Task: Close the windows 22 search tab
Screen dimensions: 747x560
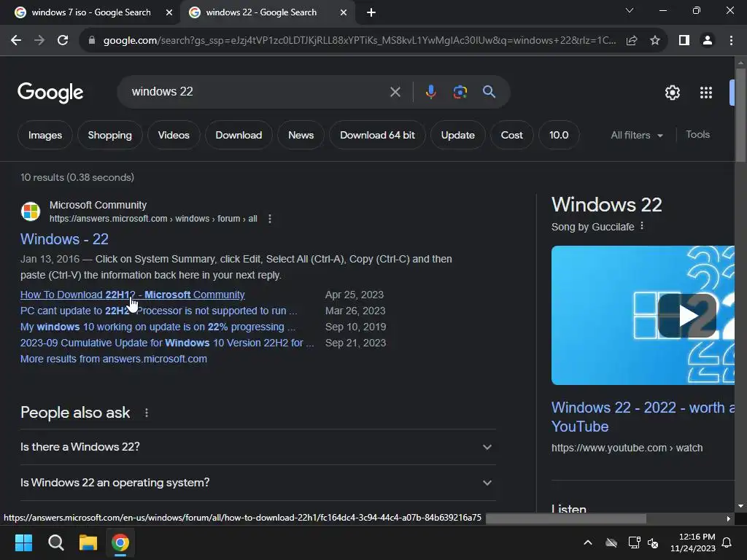Action: click(x=344, y=12)
